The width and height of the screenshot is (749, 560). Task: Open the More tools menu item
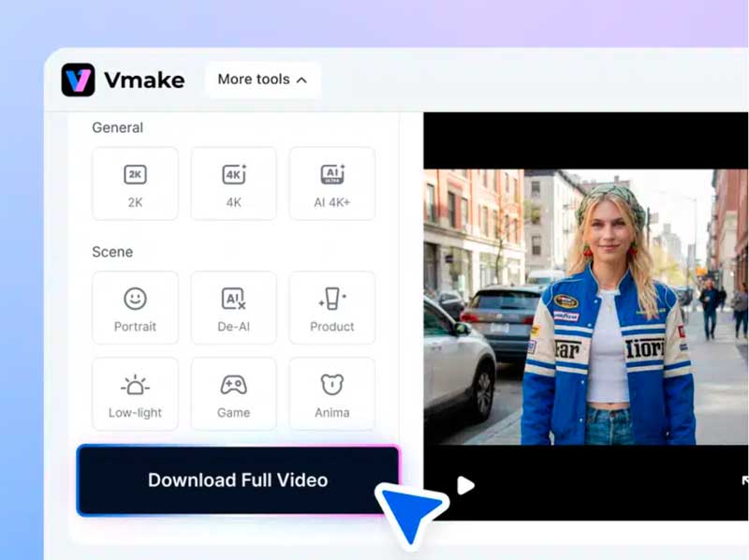click(262, 80)
